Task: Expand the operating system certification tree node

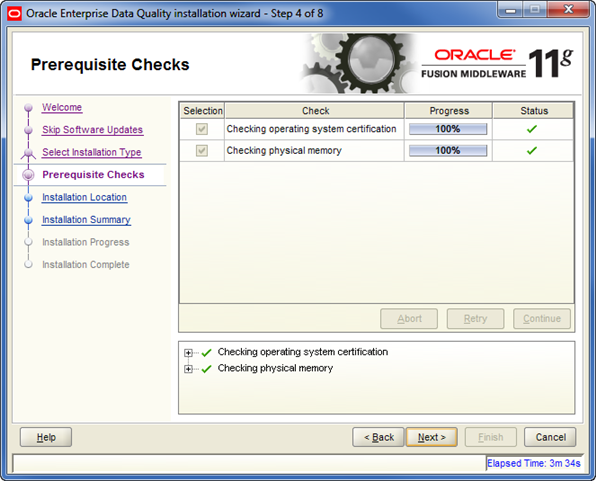Action: click(188, 353)
